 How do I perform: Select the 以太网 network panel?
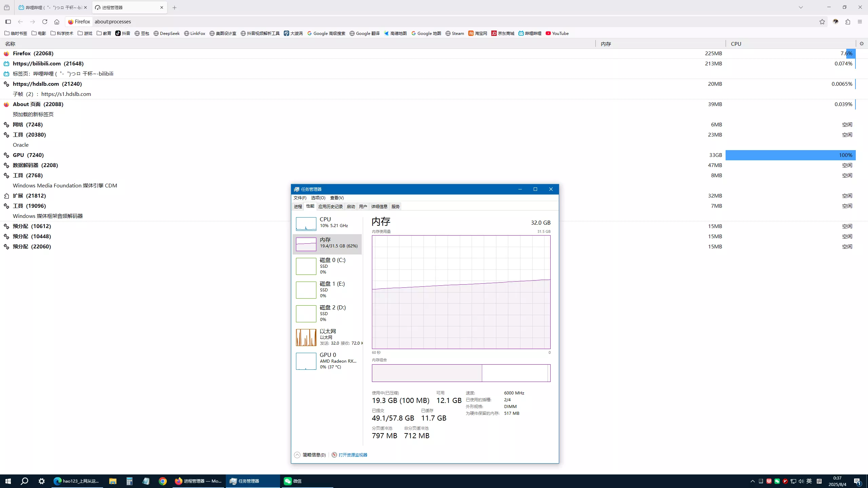coord(327,337)
